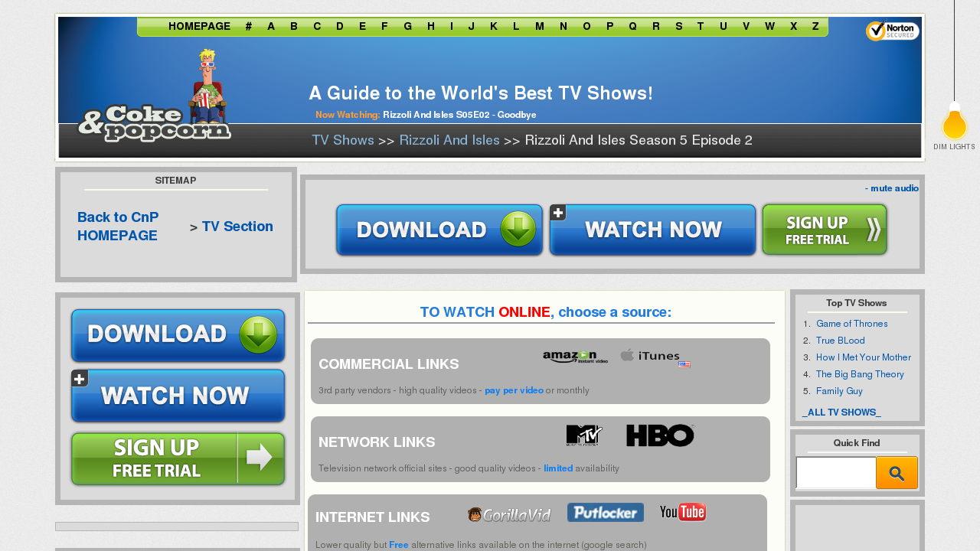Click the left sidebar SIGN UP FREE TRIAL button
The height and width of the screenshot is (551, 980).
[178, 458]
